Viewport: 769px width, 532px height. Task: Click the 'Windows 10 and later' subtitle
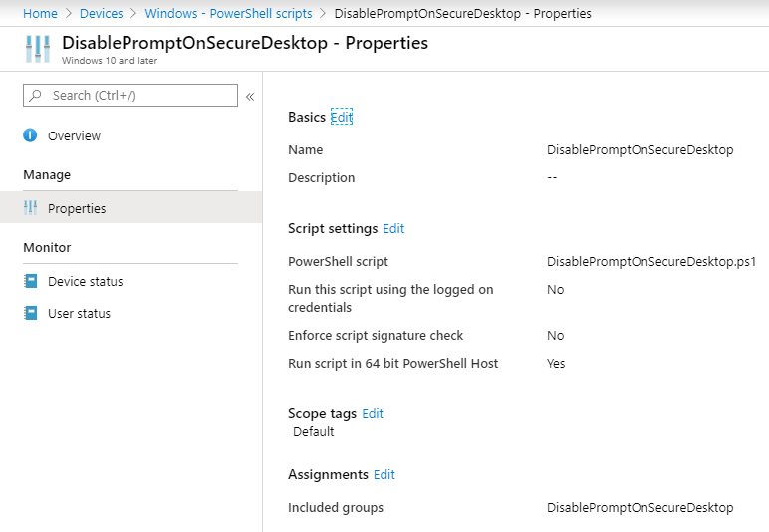[110, 61]
